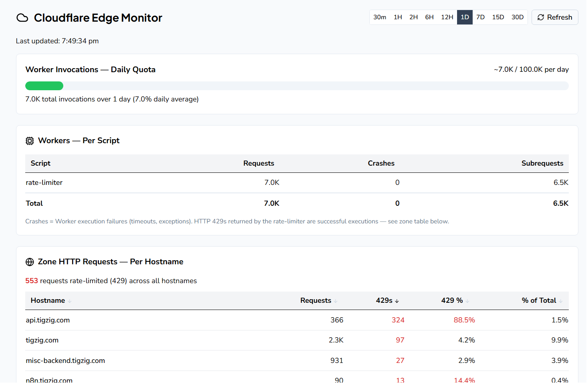Select the 1H time range
This screenshot has height=391, width=588.
(398, 17)
